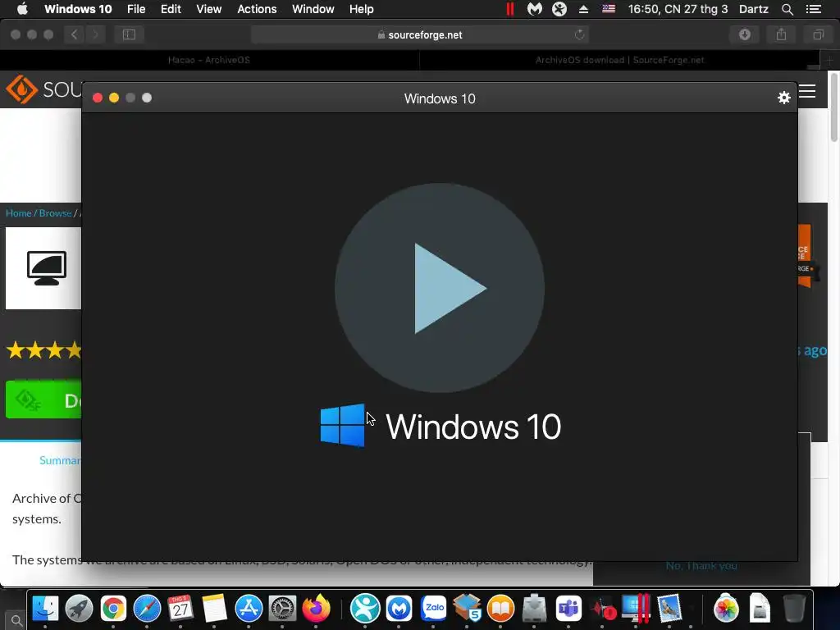Open Launchpad from the Dock

(80, 609)
